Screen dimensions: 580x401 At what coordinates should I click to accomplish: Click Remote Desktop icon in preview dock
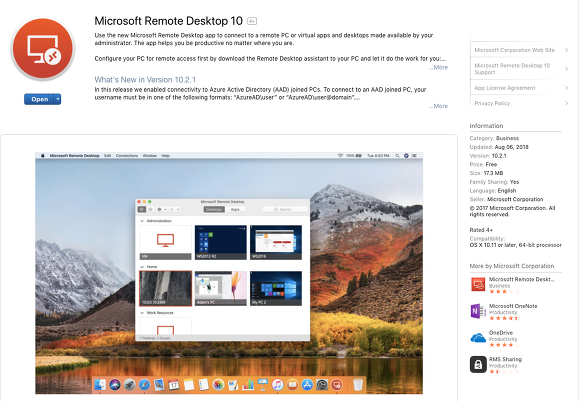coord(337,385)
